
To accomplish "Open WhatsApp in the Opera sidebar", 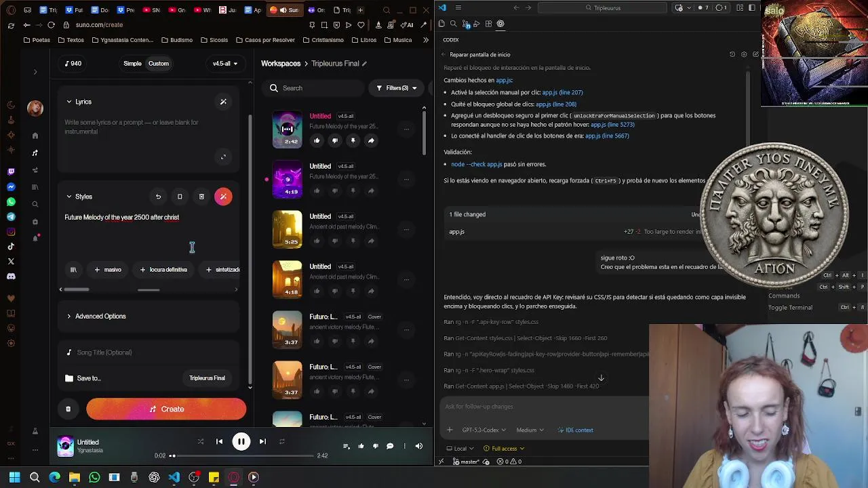I will pyautogui.click(x=11, y=202).
